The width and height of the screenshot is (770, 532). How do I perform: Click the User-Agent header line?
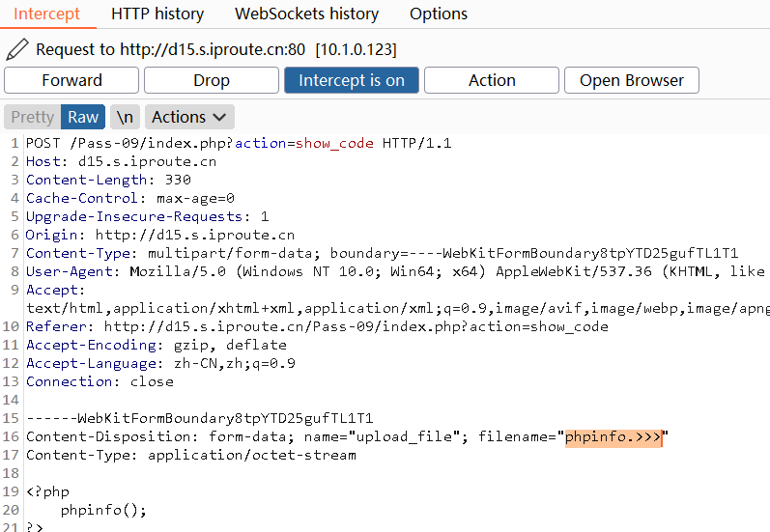point(386,271)
